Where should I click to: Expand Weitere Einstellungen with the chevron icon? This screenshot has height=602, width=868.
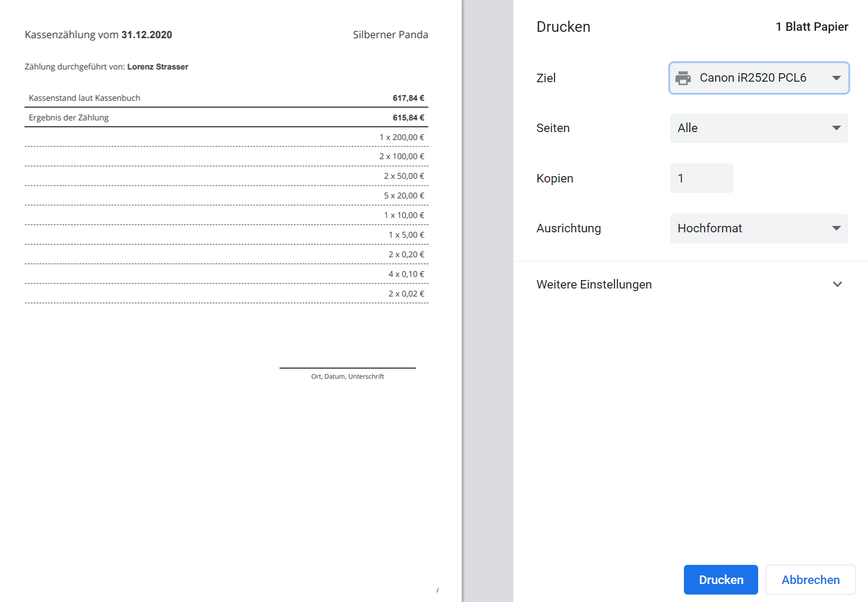click(837, 284)
